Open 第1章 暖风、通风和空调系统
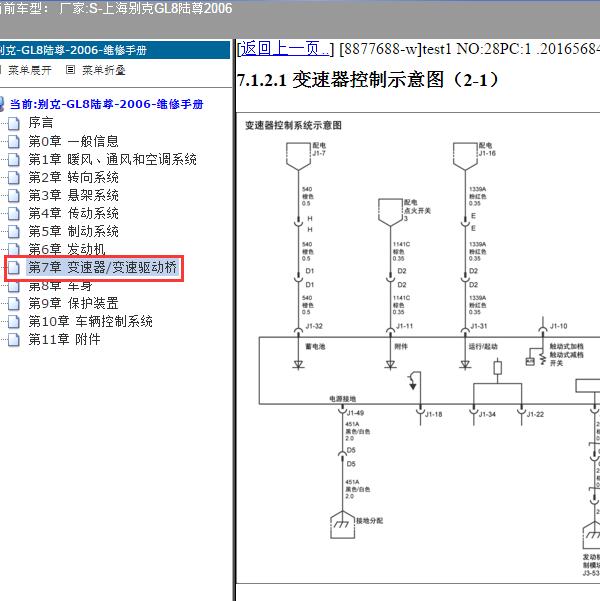 click(x=112, y=159)
